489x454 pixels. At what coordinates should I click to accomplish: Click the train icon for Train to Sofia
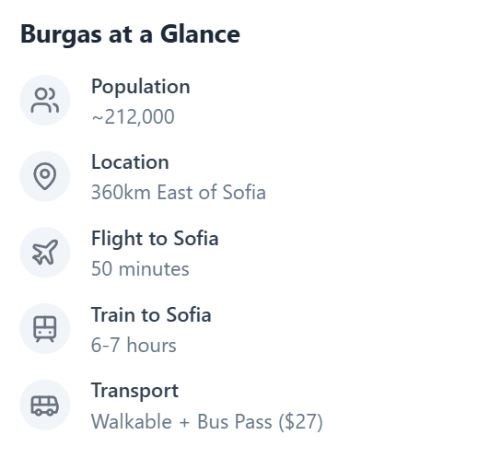click(45, 329)
